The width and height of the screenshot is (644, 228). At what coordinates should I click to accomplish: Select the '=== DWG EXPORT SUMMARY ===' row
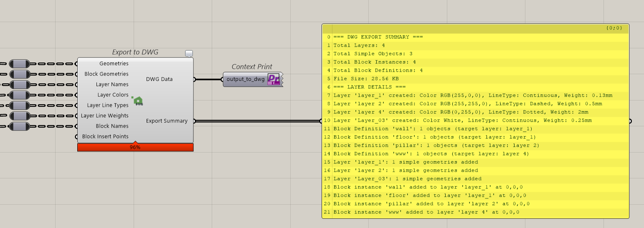[476, 37]
